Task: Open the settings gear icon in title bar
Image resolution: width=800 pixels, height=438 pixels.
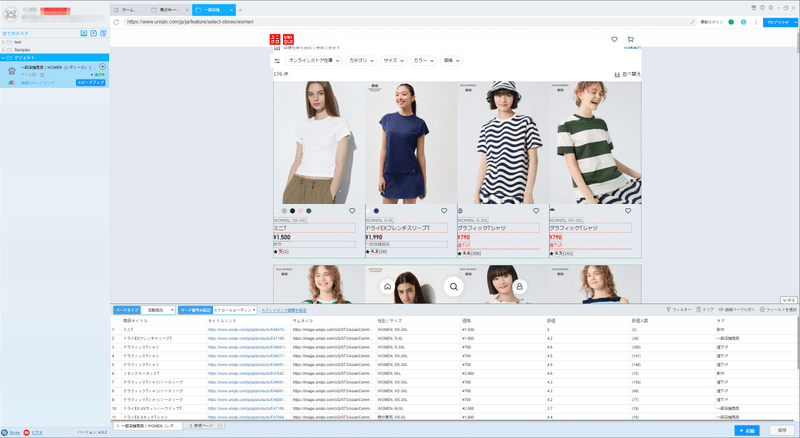Action: tap(770, 8)
